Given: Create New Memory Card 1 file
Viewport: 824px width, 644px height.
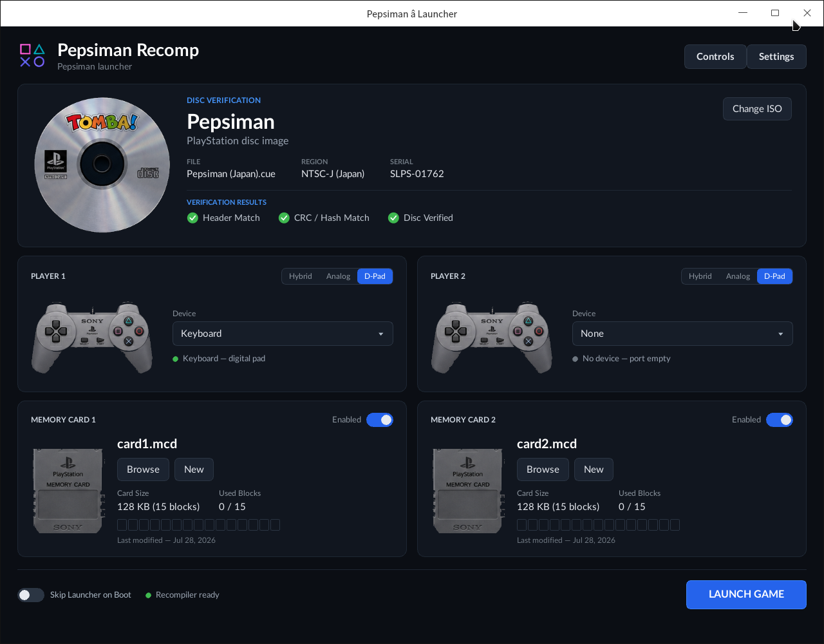Looking at the screenshot, I should 194,469.
